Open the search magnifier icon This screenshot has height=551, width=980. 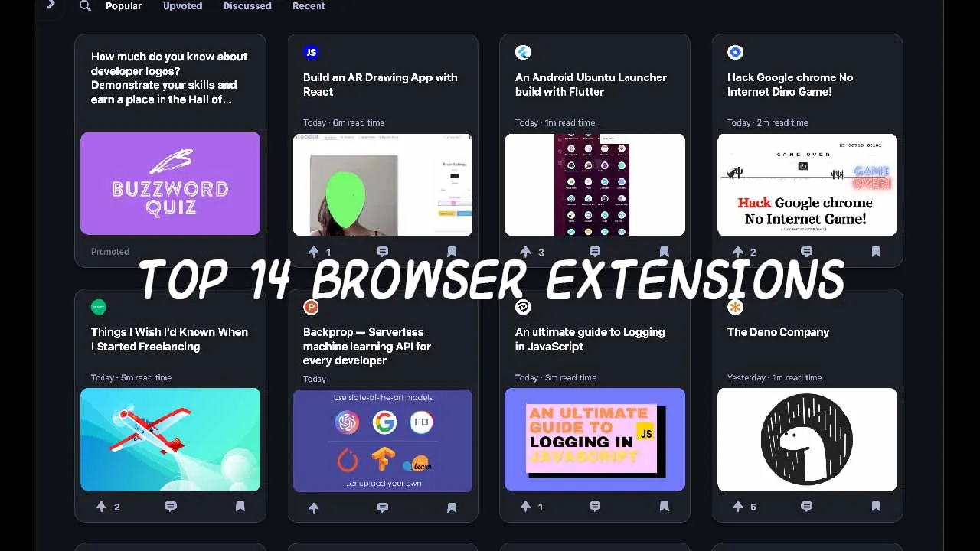point(85,6)
